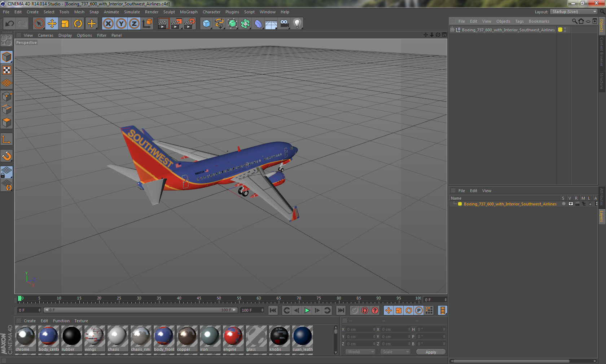The width and height of the screenshot is (606, 364).
Task: Toggle autokeying button
Action: pos(365,310)
